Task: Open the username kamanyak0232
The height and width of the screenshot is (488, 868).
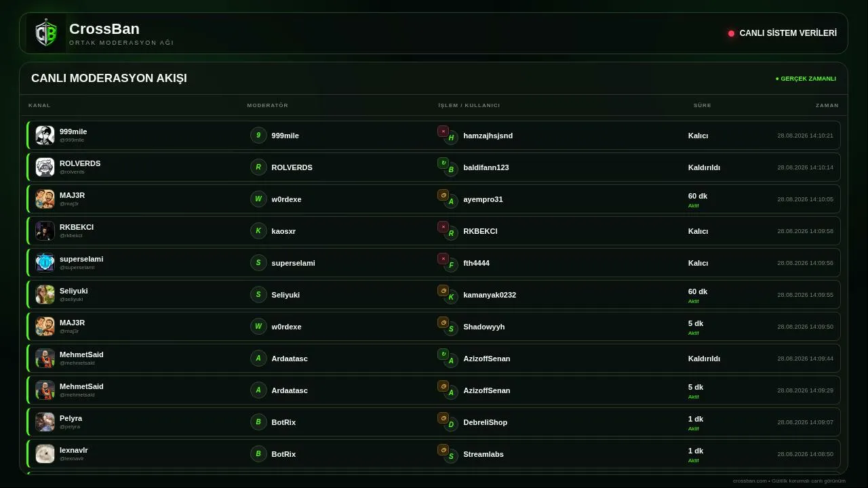Action: pos(490,295)
